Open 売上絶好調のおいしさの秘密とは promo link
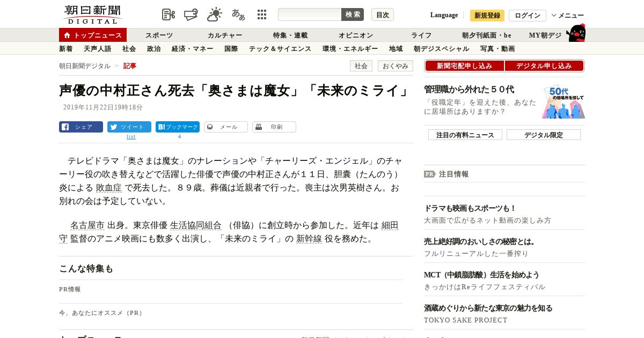 click(480, 241)
